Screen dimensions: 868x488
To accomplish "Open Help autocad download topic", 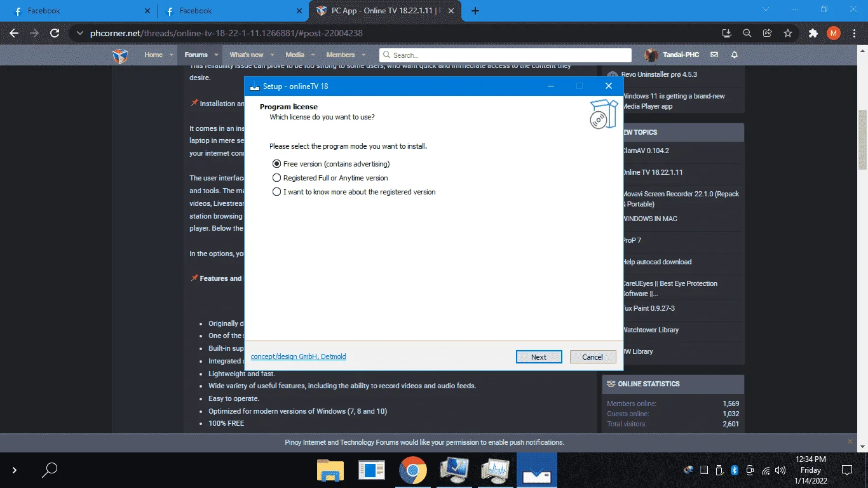I will [x=657, y=262].
